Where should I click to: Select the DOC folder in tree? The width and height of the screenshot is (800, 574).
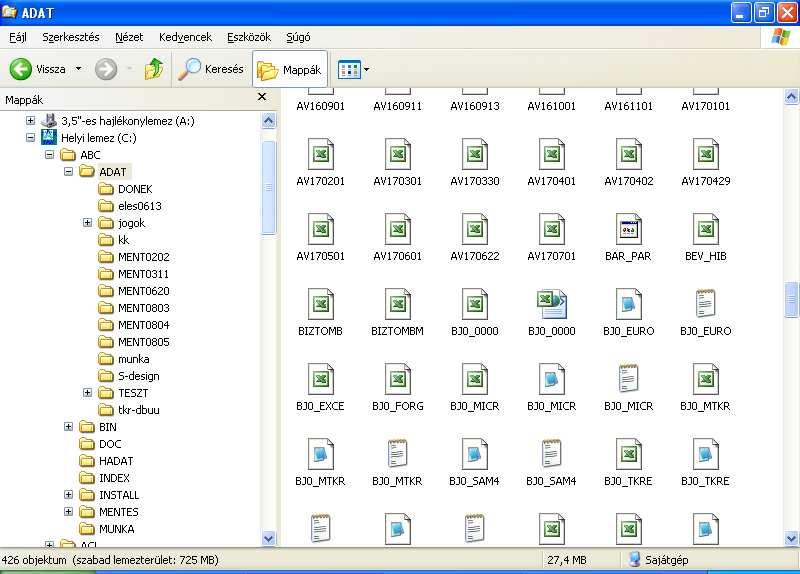pyautogui.click(x=101, y=444)
